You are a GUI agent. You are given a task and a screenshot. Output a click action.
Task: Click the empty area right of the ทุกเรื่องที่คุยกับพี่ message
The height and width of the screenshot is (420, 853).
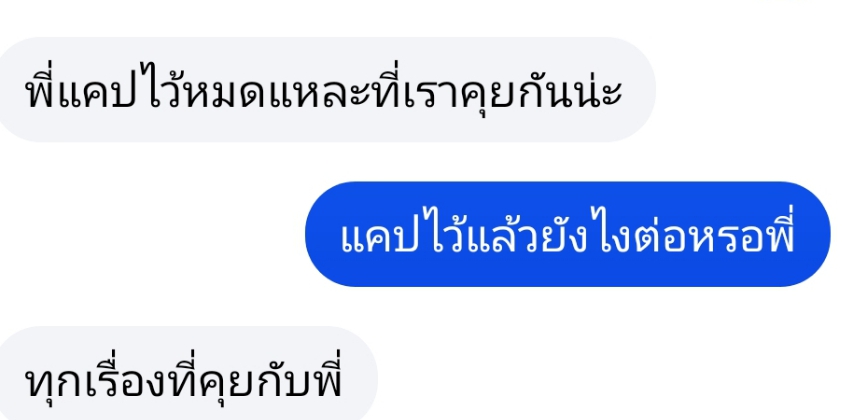point(615,375)
